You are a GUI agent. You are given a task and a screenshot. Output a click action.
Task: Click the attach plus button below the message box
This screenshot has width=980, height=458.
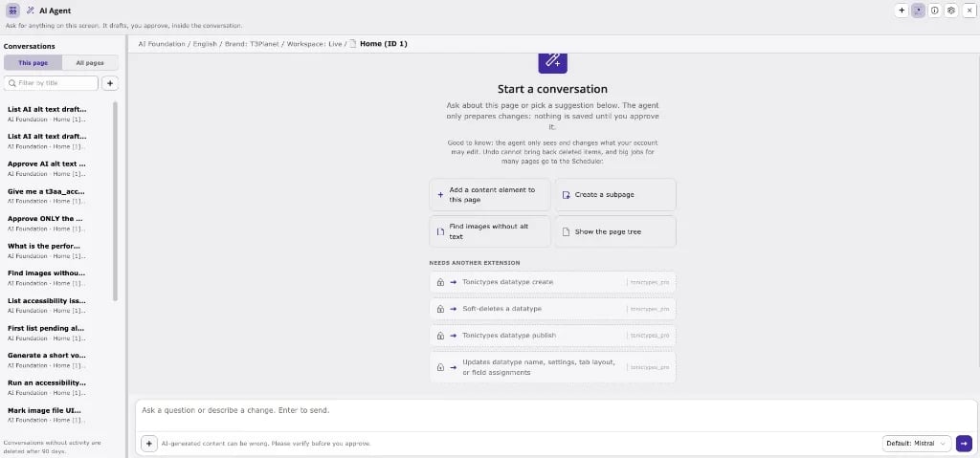(148, 443)
